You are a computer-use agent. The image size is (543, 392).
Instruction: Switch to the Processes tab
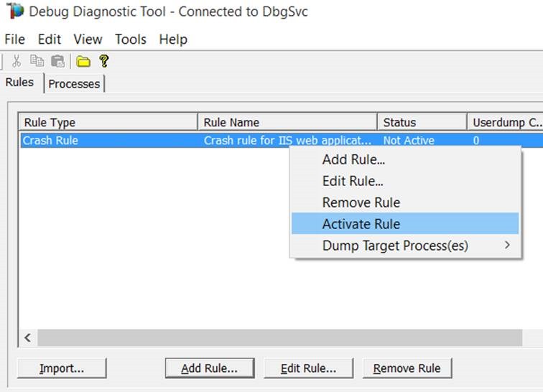pos(74,84)
